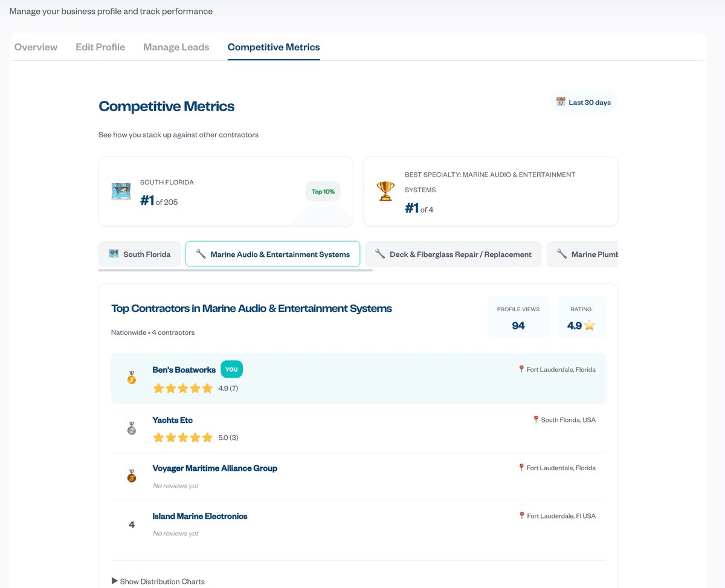725x588 pixels.
Task: Go to the Manage Leads tab
Action: (x=176, y=47)
